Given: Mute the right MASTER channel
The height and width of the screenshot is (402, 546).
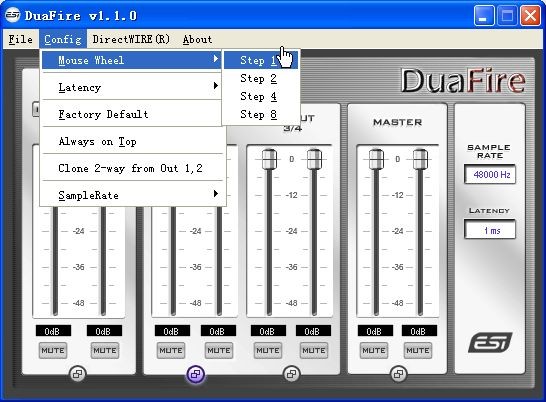Looking at the screenshot, I should click(418, 350).
